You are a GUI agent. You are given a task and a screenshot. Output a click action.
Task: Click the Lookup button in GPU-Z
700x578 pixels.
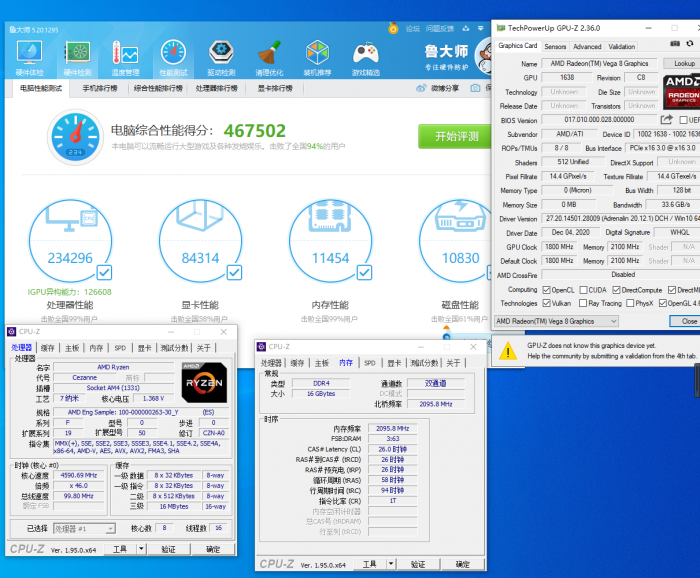[683, 63]
